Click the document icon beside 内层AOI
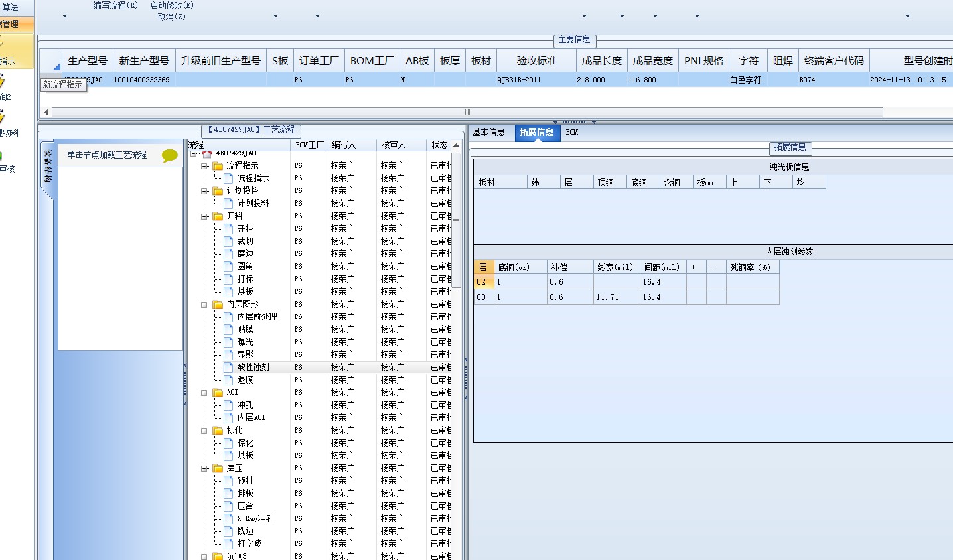Image resolution: width=953 pixels, height=560 pixels. coord(228,418)
